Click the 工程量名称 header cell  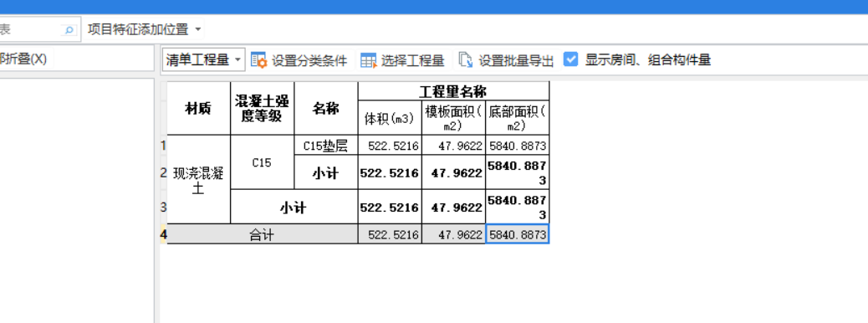453,91
